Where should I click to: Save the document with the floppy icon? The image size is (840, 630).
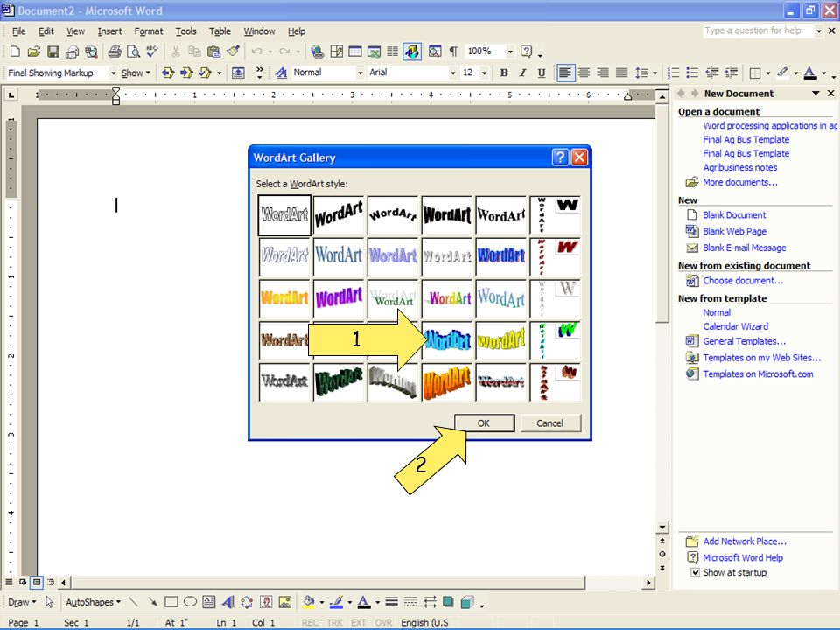click(53, 52)
